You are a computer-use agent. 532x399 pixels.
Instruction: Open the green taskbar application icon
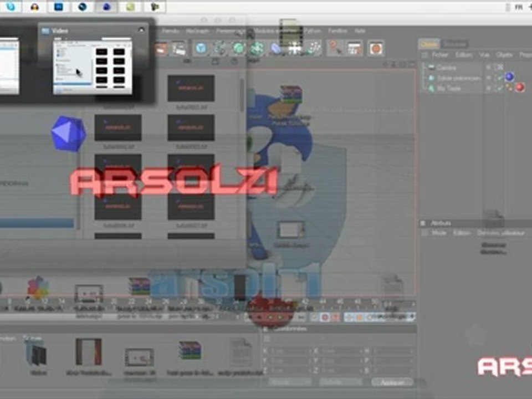click(130, 7)
